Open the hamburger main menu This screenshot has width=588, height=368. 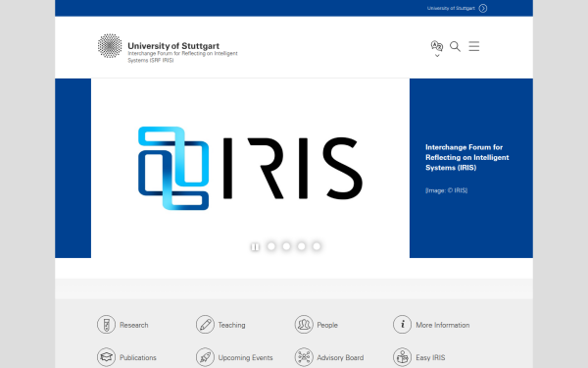(474, 46)
